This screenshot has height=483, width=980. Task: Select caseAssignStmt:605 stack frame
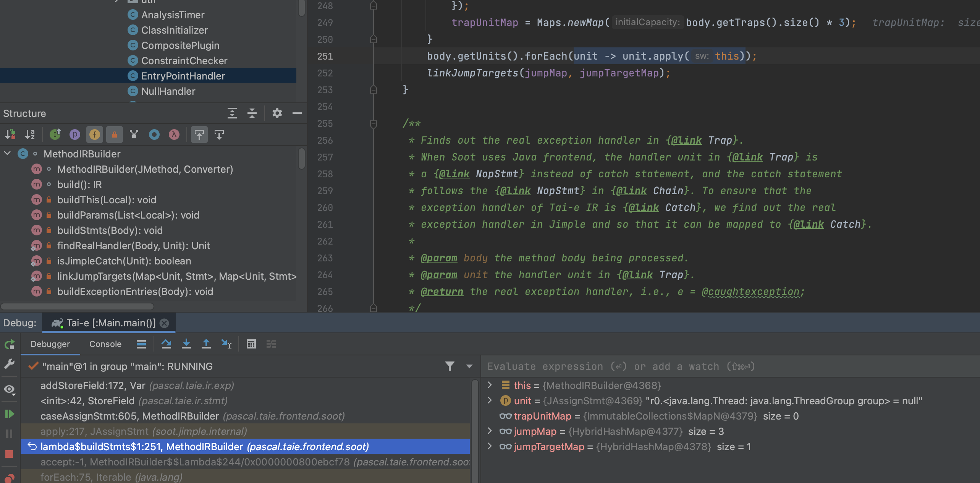[245, 416]
